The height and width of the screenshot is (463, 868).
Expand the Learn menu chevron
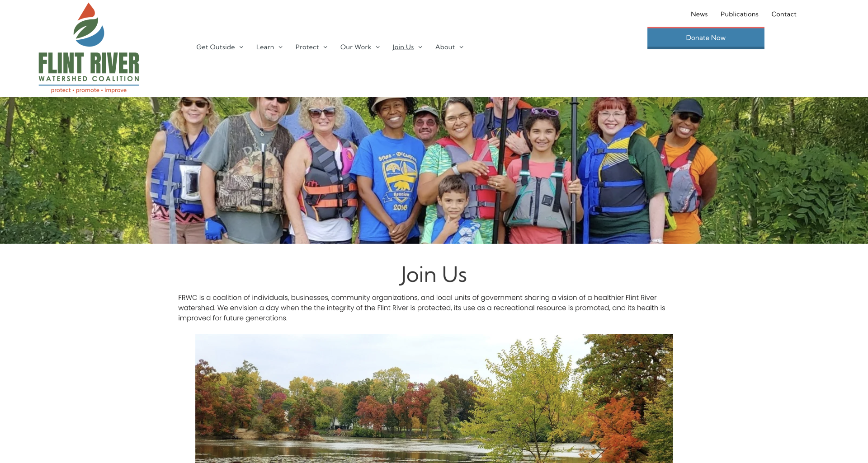[281, 47]
